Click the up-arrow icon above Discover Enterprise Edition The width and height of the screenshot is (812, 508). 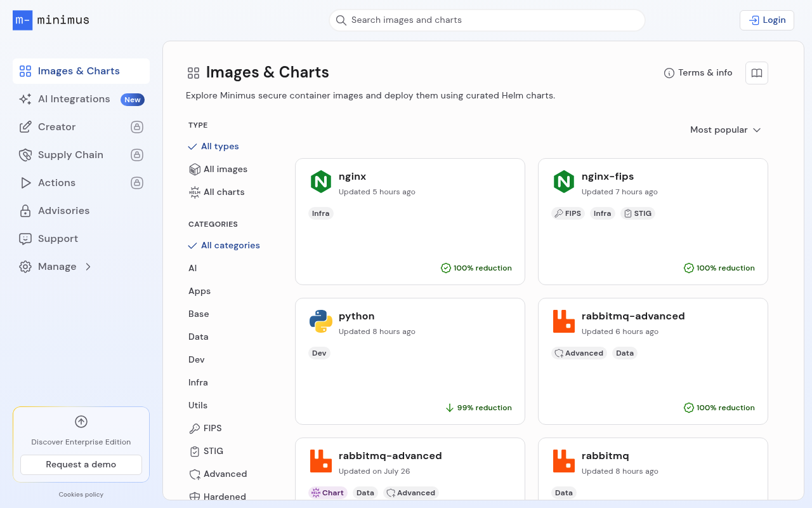81,422
